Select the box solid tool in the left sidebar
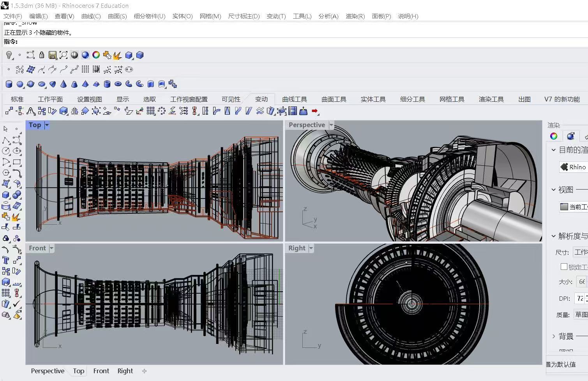 tap(5, 195)
